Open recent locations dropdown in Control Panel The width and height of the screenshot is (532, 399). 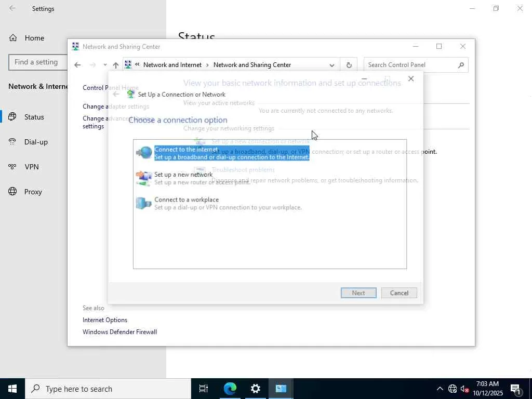pos(105,65)
